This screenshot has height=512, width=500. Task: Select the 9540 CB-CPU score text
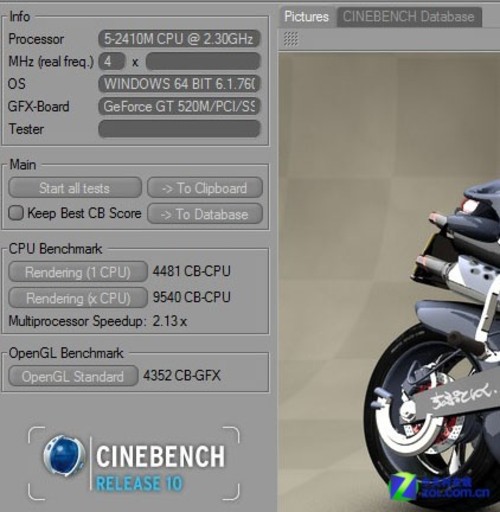tap(191, 297)
